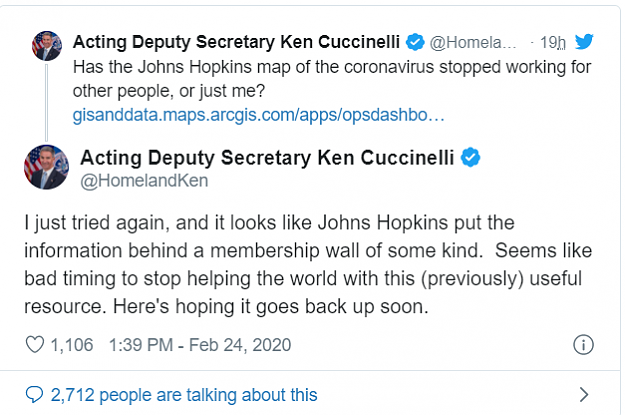Like the tweet with the heart icon

point(35,344)
